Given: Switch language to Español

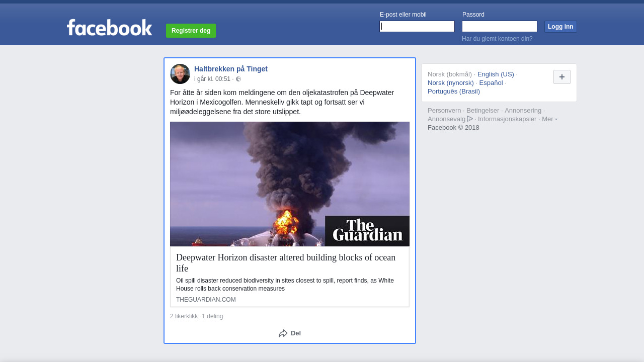Looking at the screenshot, I should [491, 83].
